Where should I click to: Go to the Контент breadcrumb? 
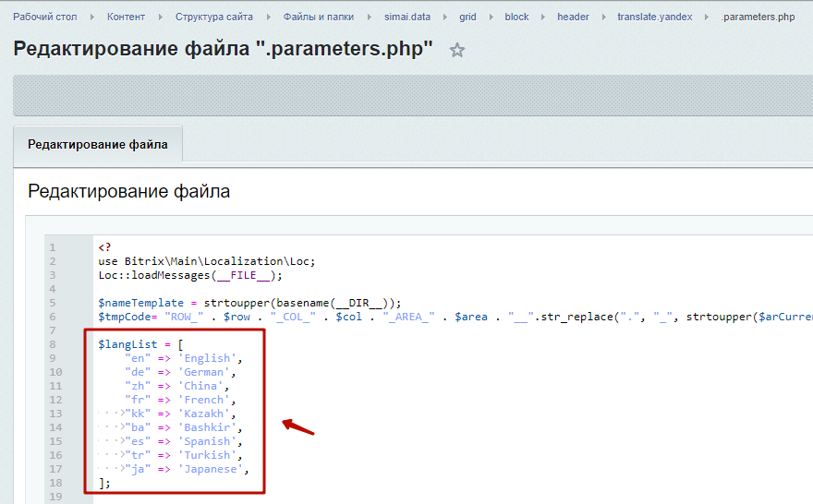click(x=126, y=17)
